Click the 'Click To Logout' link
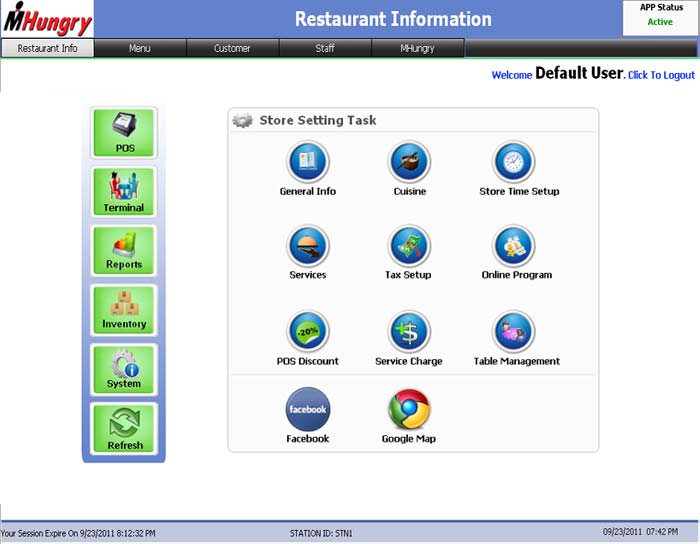 [x=660, y=76]
